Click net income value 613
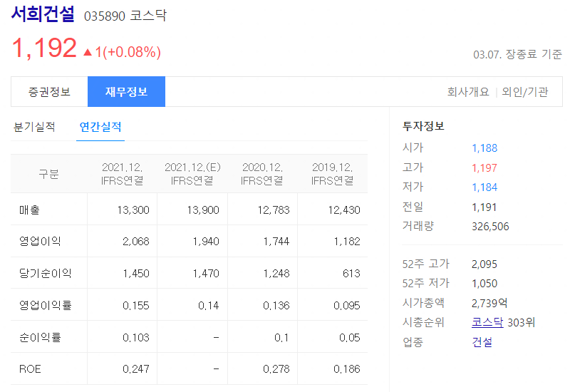The height and width of the screenshot is (392, 570). (x=351, y=274)
